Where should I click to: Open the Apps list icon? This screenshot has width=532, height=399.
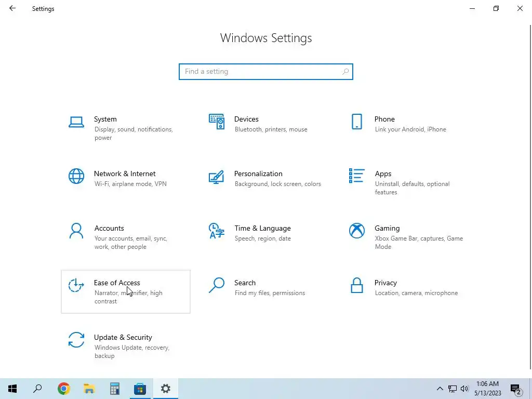coord(356,176)
